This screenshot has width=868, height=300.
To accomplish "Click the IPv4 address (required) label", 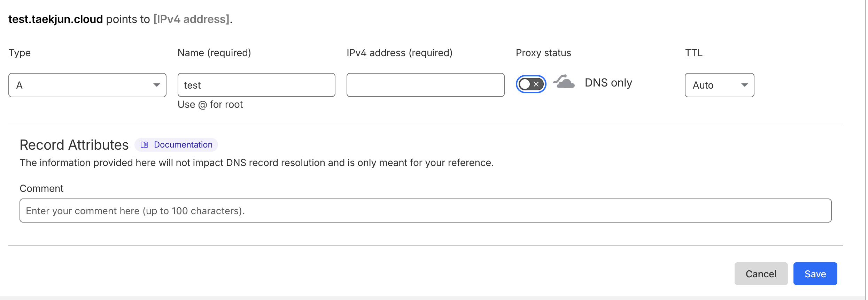I will click(x=400, y=53).
